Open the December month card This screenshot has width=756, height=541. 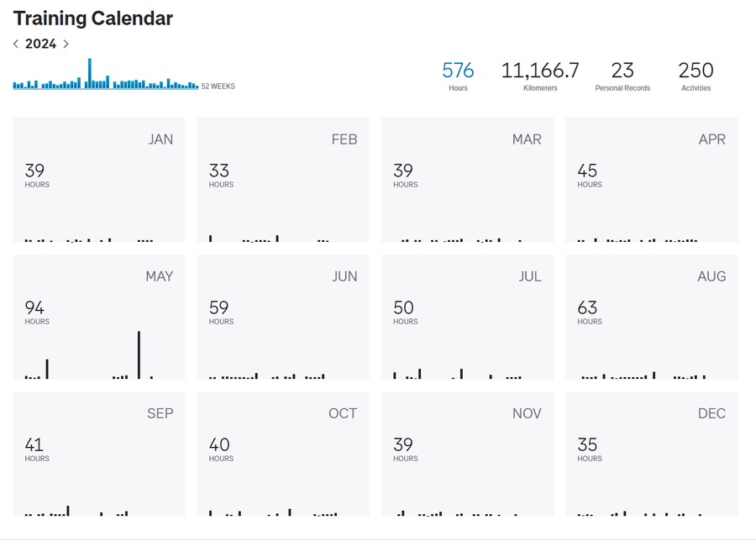pyautogui.click(x=652, y=454)
